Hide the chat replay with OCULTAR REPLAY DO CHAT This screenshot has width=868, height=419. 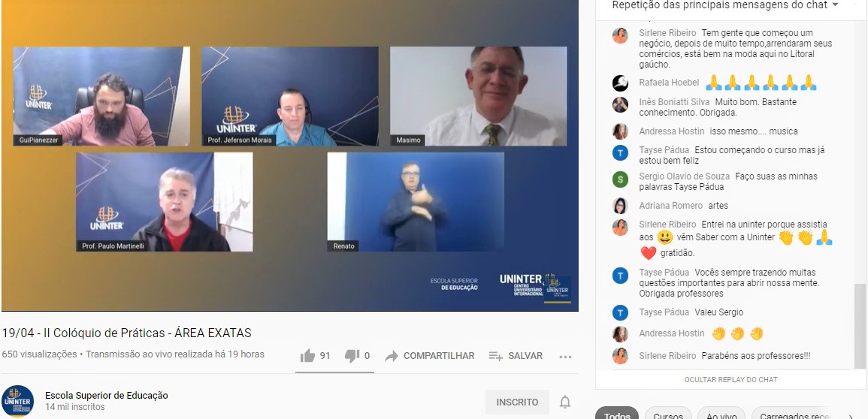click(x=730, y=380)
